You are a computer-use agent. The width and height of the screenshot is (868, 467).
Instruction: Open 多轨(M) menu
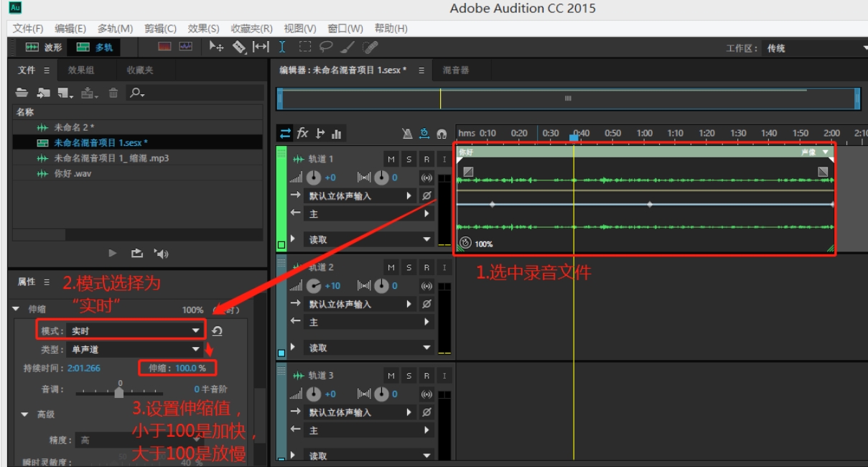point(115,29)
